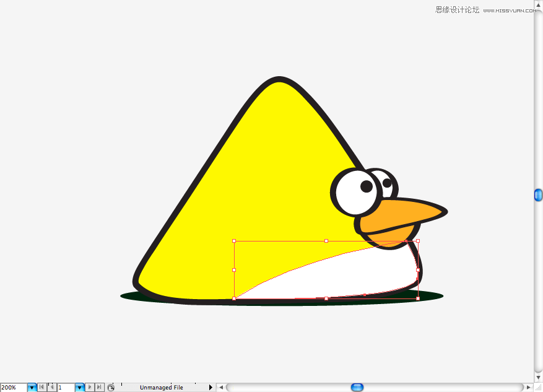Click the window resize grip corner

click(x=538, y=388)
